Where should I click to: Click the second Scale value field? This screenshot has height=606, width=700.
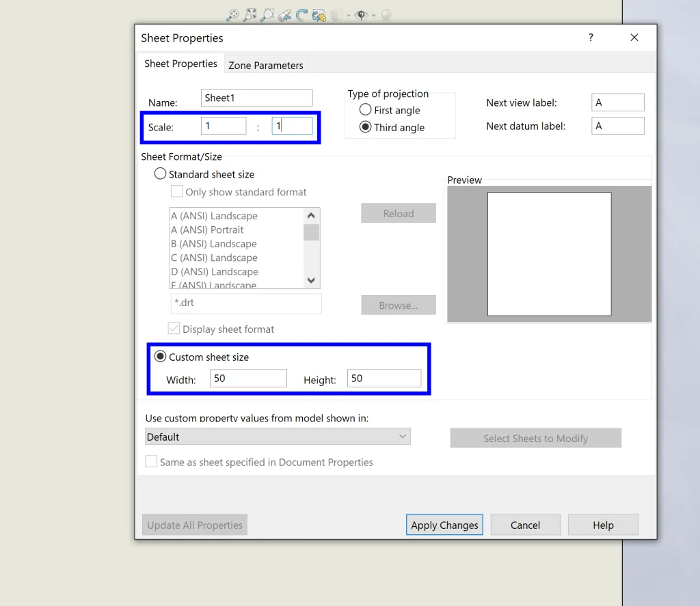(x=292, y=126)
